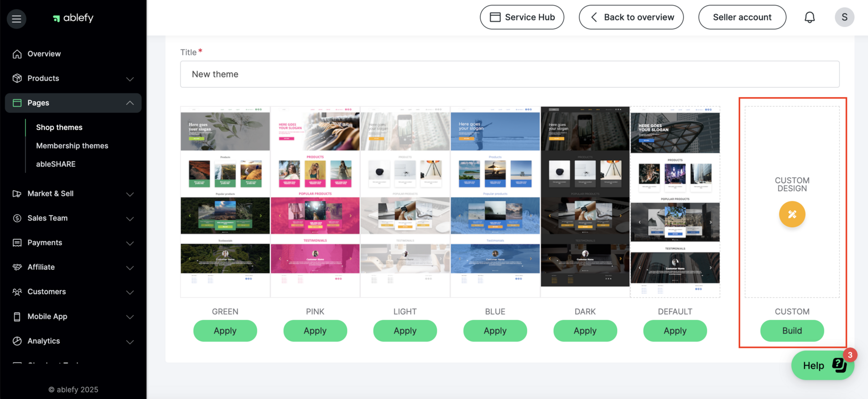Apply the PINK theme
The width and height of the screenshot is (868, 399).
(x=315, y=331)
